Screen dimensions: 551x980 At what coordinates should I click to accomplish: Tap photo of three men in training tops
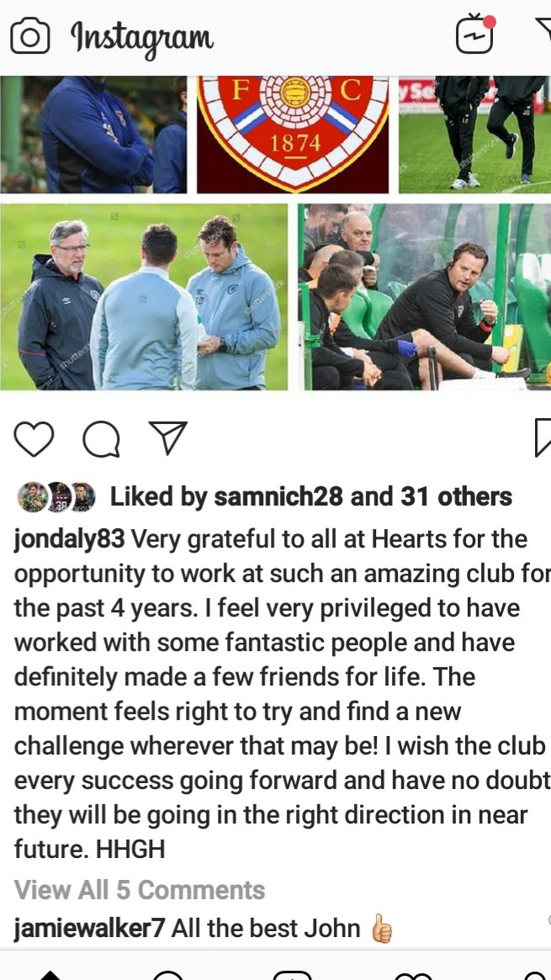coord(144,297)
